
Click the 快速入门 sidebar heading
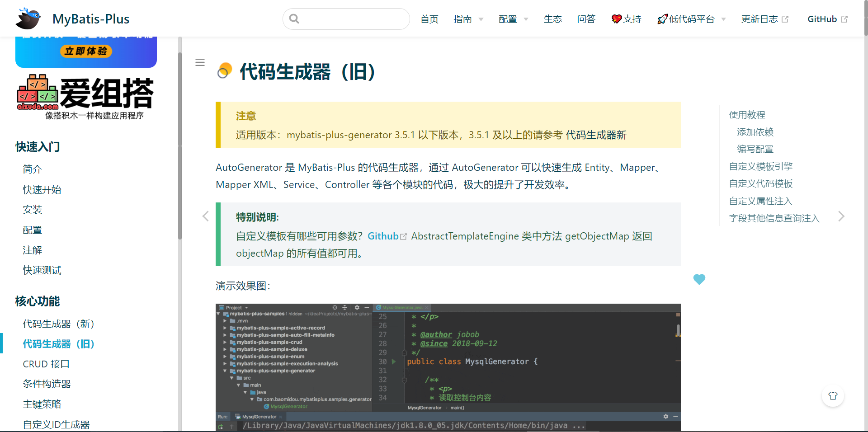[38, 147]
